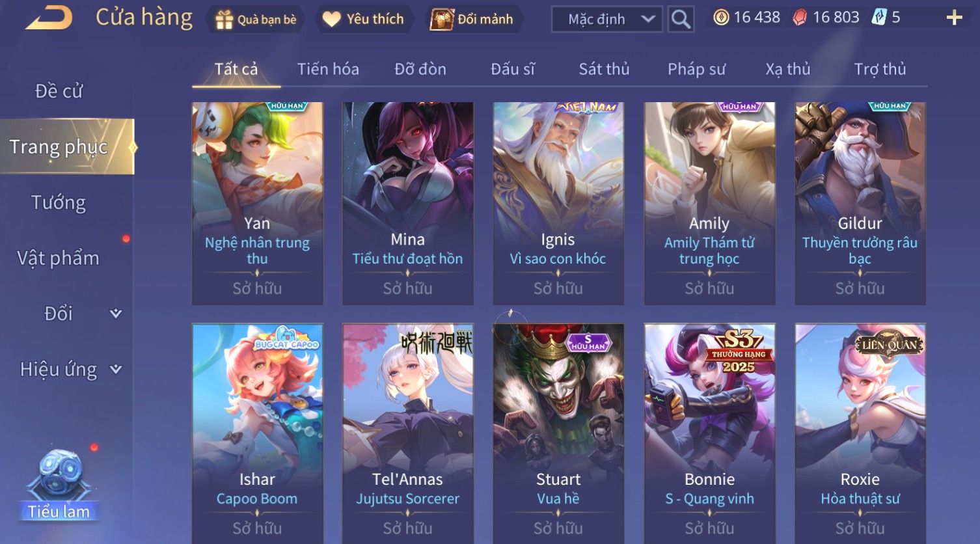Select the Tiến hóa tab
The image size is (980, 544).
coord(328,69)
